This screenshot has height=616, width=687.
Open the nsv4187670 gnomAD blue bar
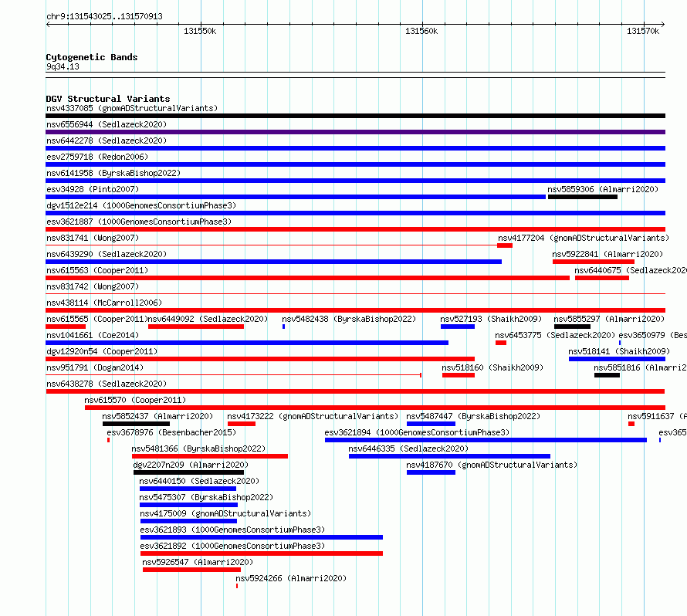(x=431, y=472)
